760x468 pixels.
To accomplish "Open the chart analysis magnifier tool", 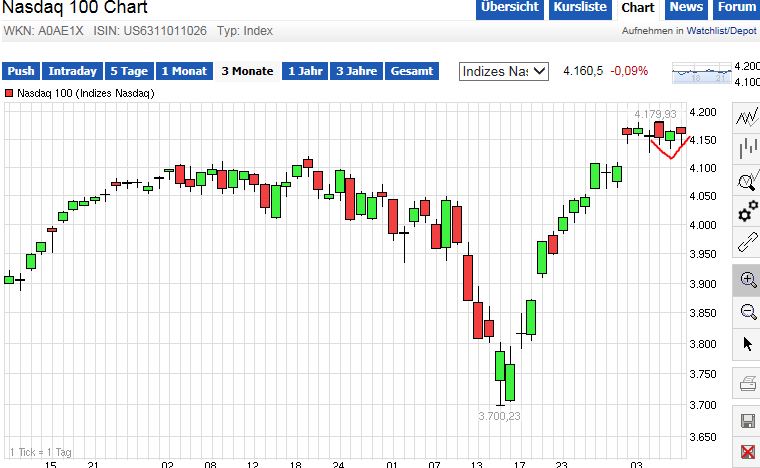I will [746, 180].
